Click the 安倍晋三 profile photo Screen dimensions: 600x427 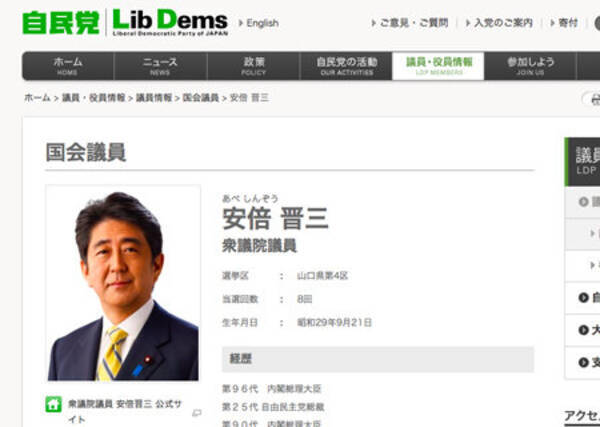[123, 283]
